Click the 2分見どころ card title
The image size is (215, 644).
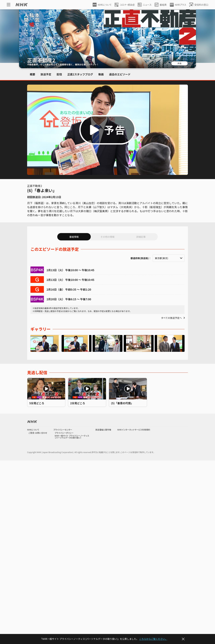point(77,403)
